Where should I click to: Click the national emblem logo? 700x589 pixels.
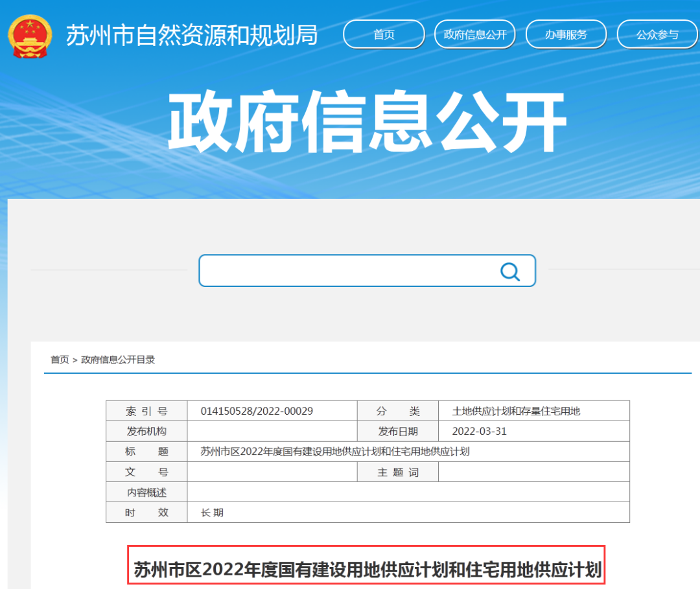click(30, 36)
